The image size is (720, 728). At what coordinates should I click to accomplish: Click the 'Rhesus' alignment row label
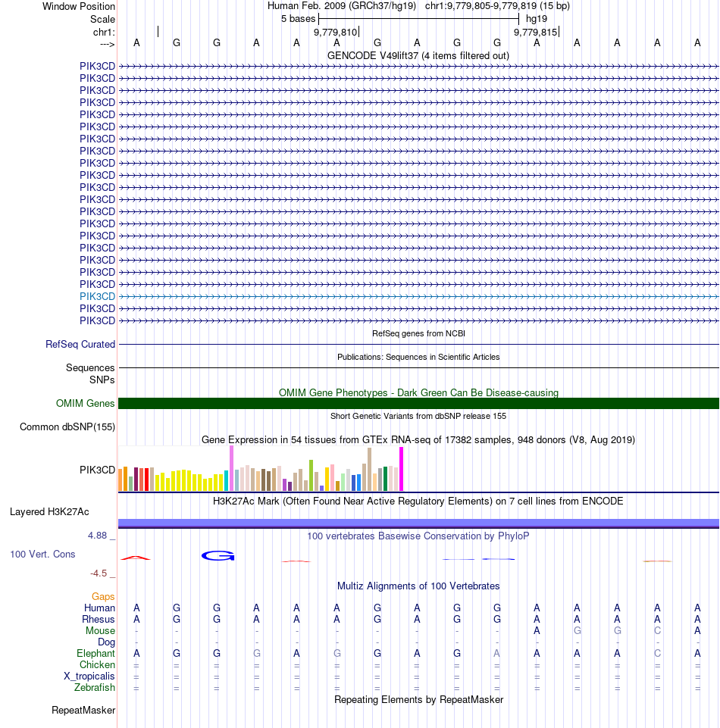pos(99,620)
